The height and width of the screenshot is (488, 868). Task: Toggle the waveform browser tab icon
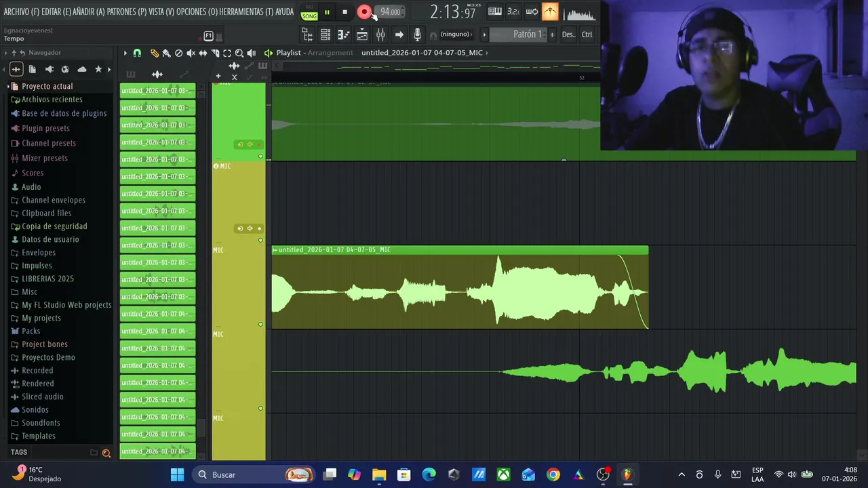point(16,69)
